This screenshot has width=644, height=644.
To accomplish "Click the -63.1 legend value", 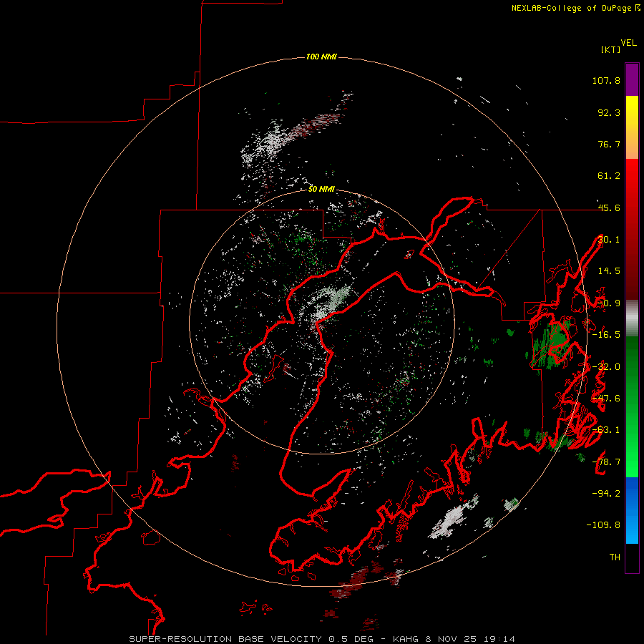I will click(606, 430).
